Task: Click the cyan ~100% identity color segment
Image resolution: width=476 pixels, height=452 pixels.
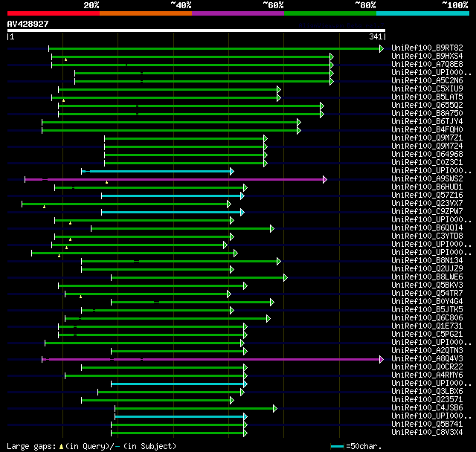Action: 423,13
